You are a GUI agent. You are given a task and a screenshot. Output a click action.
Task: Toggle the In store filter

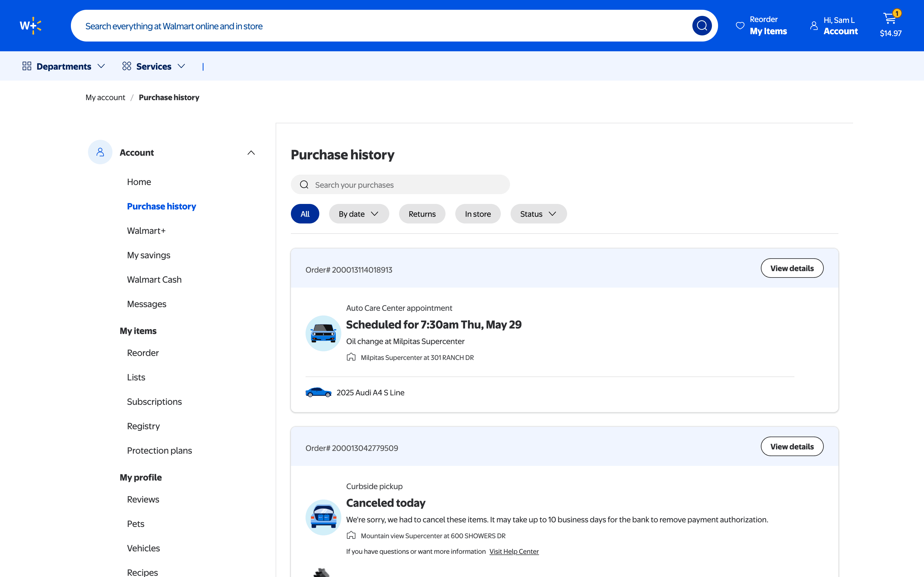click(x=478, y=214)
